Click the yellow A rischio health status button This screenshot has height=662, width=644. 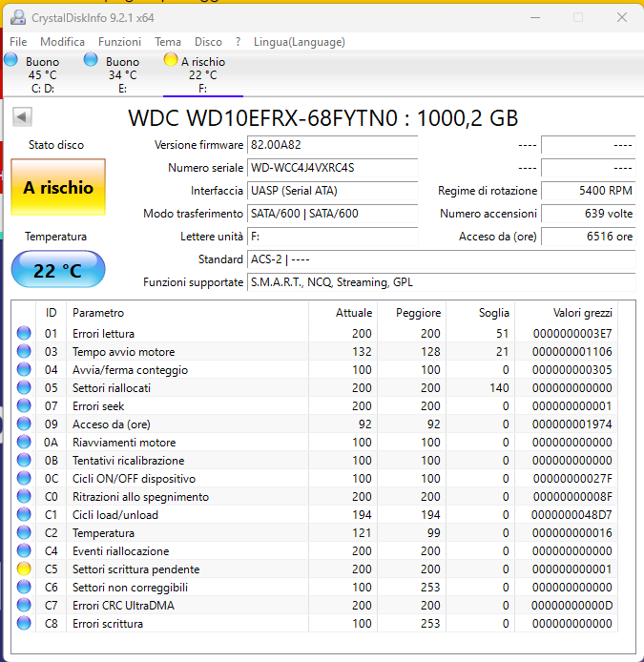pyautogui.click(x=58, y=187)
